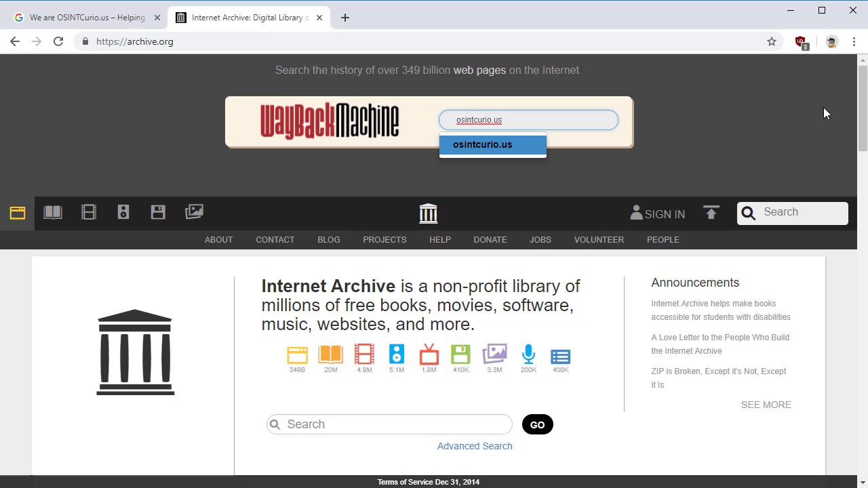Open the Web media type icon in nav bar
This screenshot has height=488, width=868.
tap(18, 213)
